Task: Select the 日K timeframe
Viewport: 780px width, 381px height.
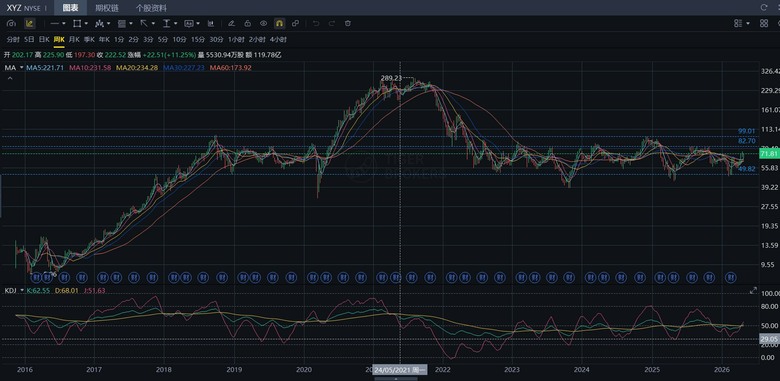Action: pyautogui.click(x=44, y=39)
